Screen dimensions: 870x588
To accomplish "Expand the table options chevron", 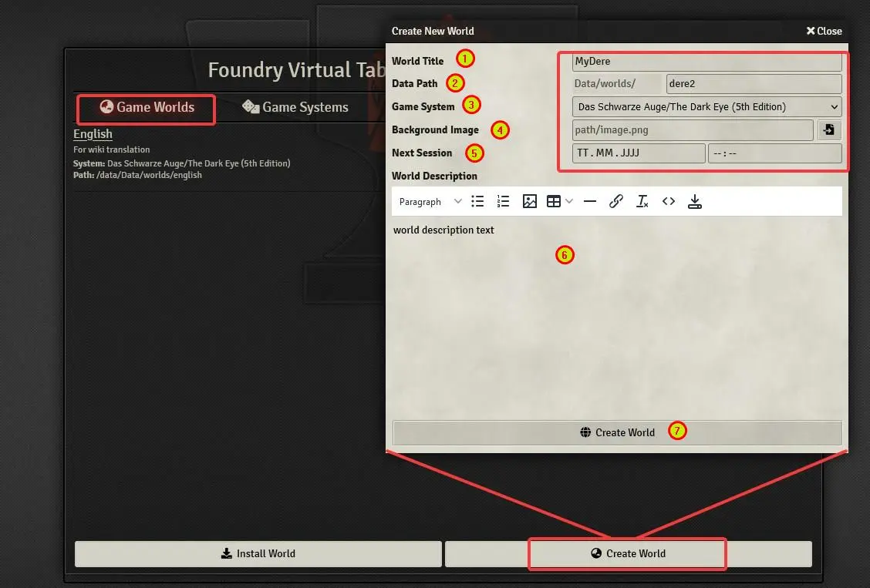I will [x=568, y=201].
